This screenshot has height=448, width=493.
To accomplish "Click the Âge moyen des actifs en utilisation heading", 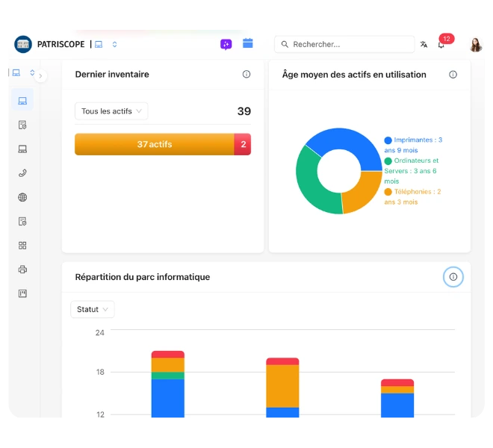I will 354,75.
